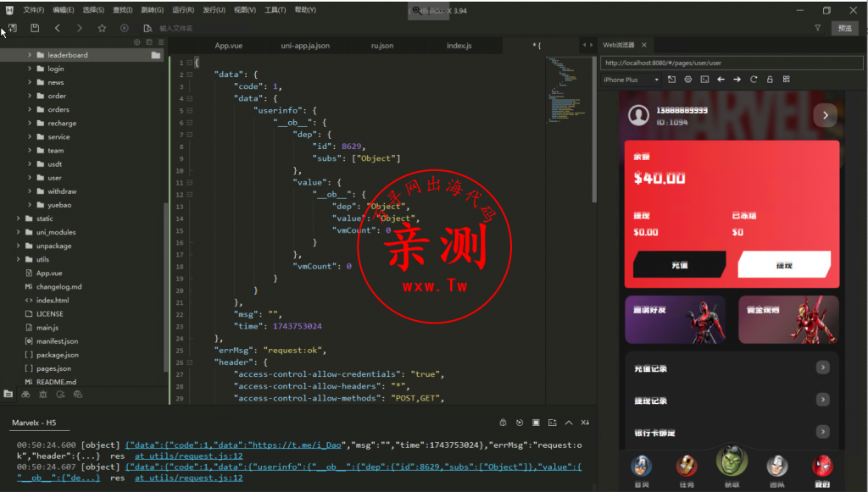
Task: Open browser devtools console icon
Action: pos(704,80)
